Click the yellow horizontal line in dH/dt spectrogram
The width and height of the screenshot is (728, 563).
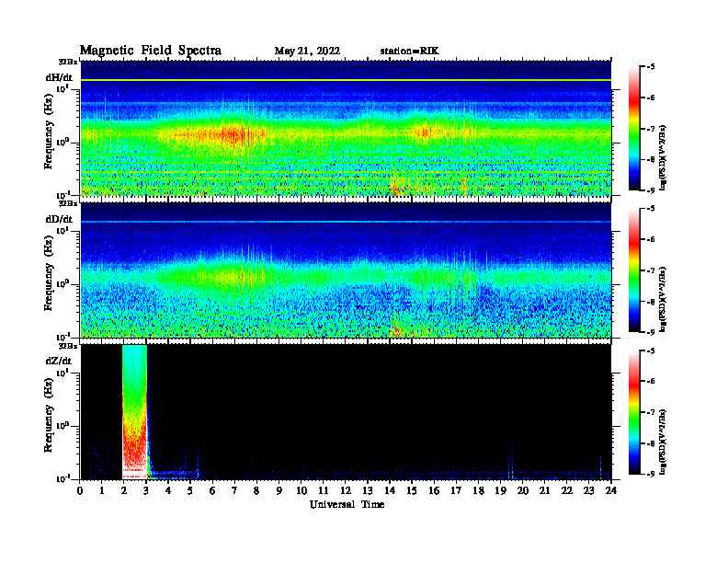[346, 80]
